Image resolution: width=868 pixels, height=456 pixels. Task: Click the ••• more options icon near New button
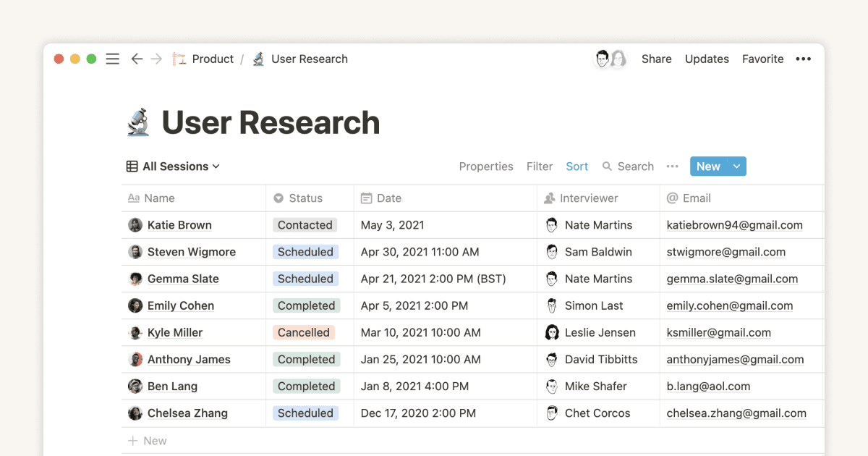point(672,166)
